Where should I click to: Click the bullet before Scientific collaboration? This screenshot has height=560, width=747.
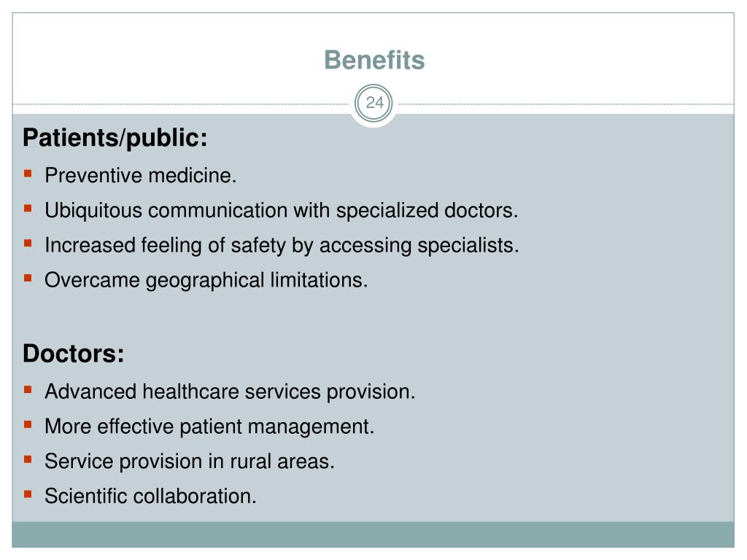28,494
